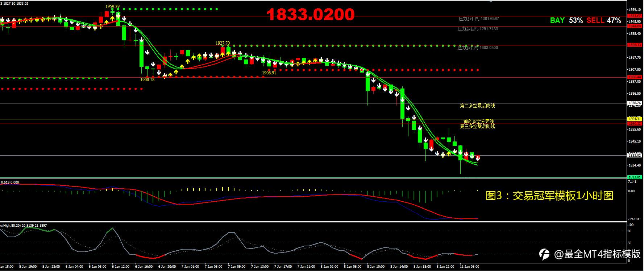This screenshot has width=644, height=271.
Task: Click the 7 Jan 01:00 time label
Action: (190, 267)
